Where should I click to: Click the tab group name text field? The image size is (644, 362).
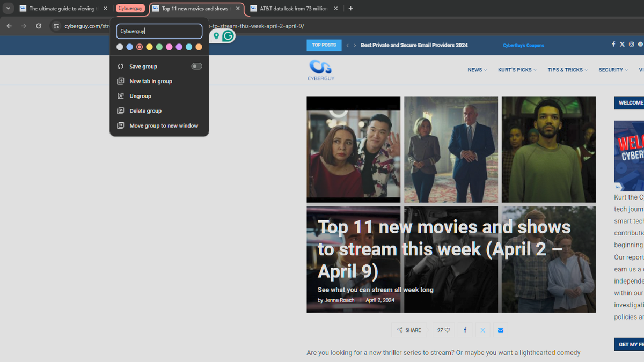159,31
